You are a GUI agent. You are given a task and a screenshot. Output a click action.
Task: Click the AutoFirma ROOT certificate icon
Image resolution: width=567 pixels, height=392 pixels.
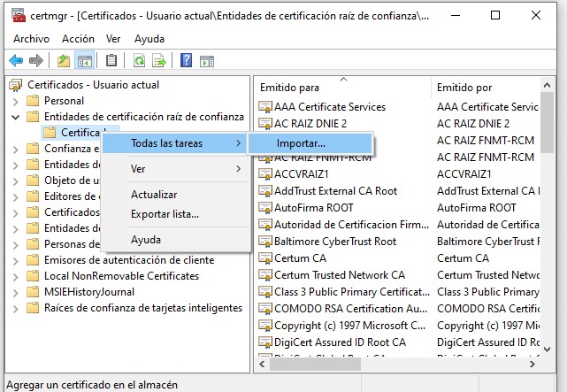tap(265, 208)
